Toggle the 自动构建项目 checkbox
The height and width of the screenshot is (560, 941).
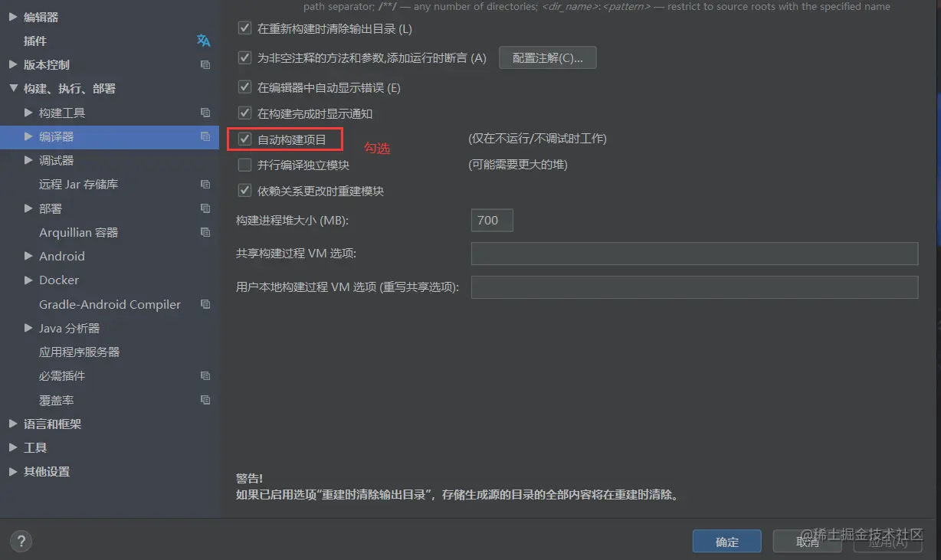pos(245,139)
